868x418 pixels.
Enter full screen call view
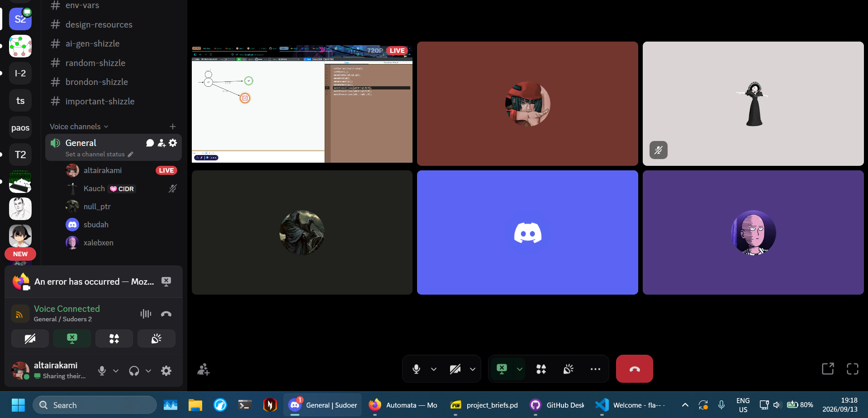coord(853,369)
